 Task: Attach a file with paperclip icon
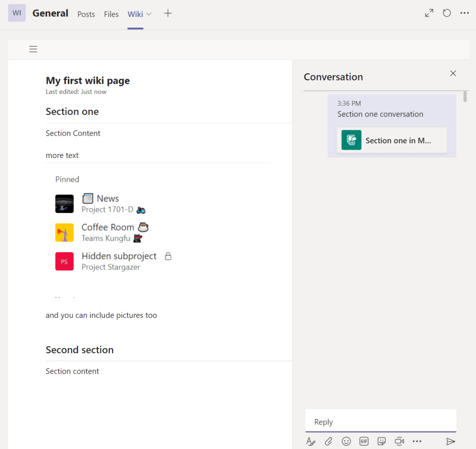point(328,442)
